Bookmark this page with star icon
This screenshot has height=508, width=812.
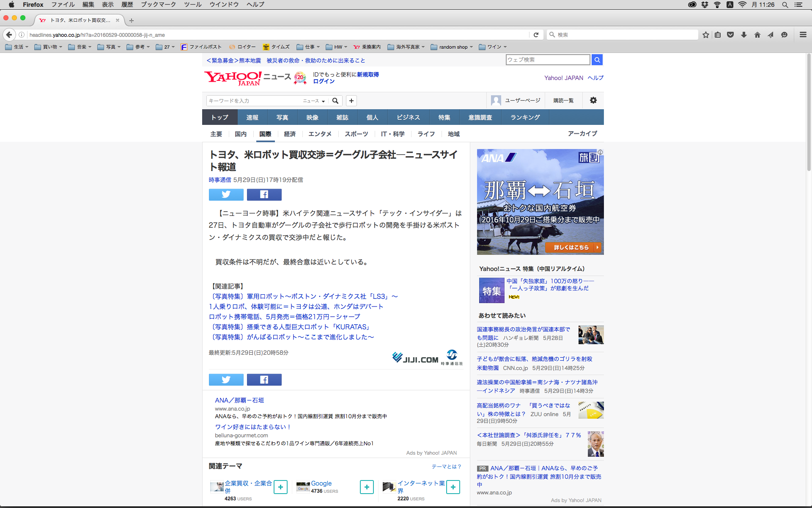[x=705, y=35]
